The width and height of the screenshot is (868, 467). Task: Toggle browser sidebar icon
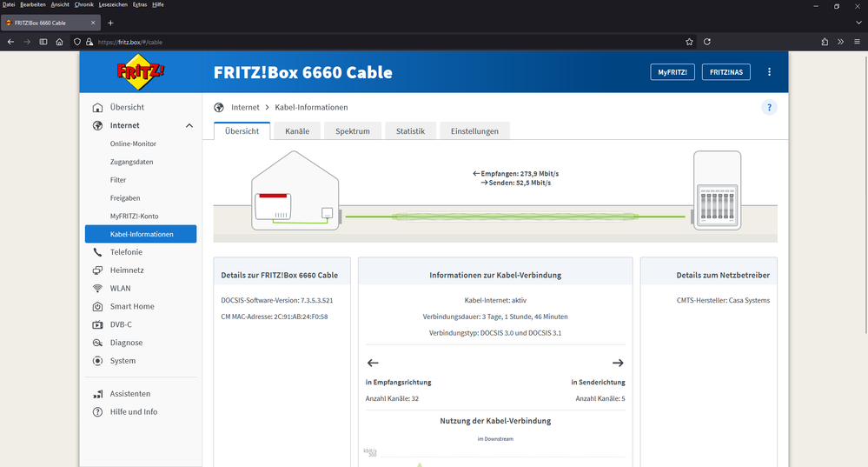click(43, 42)
